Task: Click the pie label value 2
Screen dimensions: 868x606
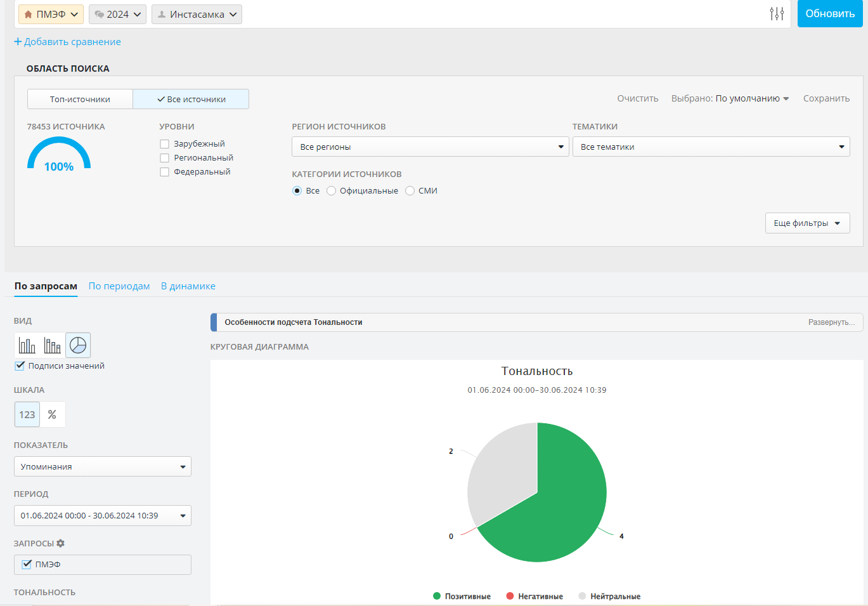Action: point(451,451)
